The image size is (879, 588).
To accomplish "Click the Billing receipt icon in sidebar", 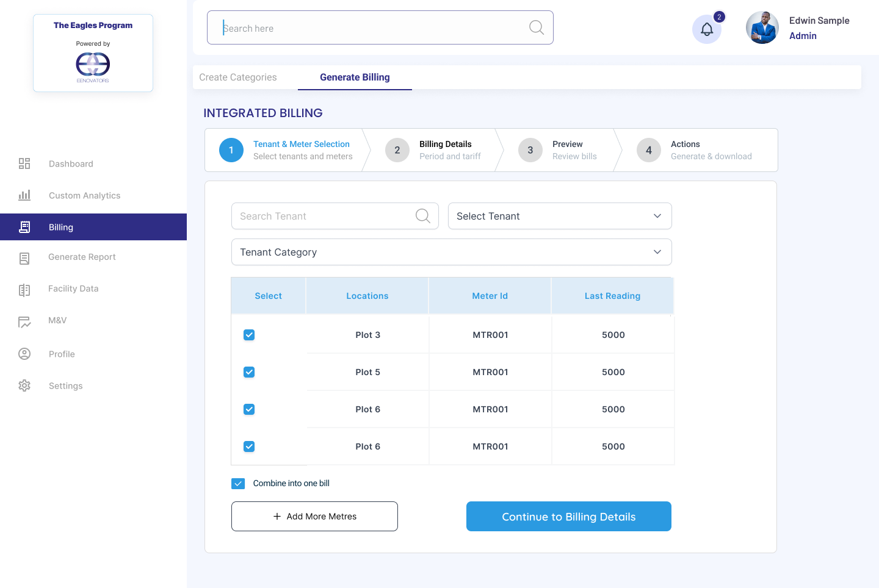I will (24, 227).
